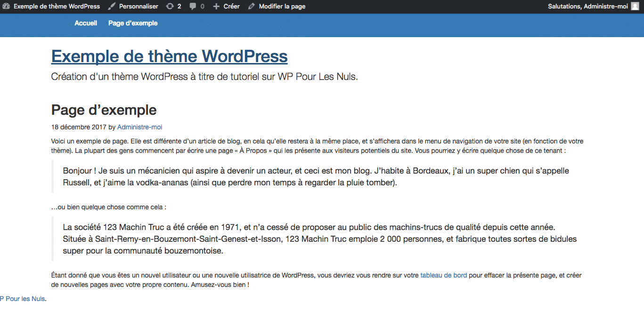
Task: Click the date 18 décembre 2017
Action: pos(79,127)
